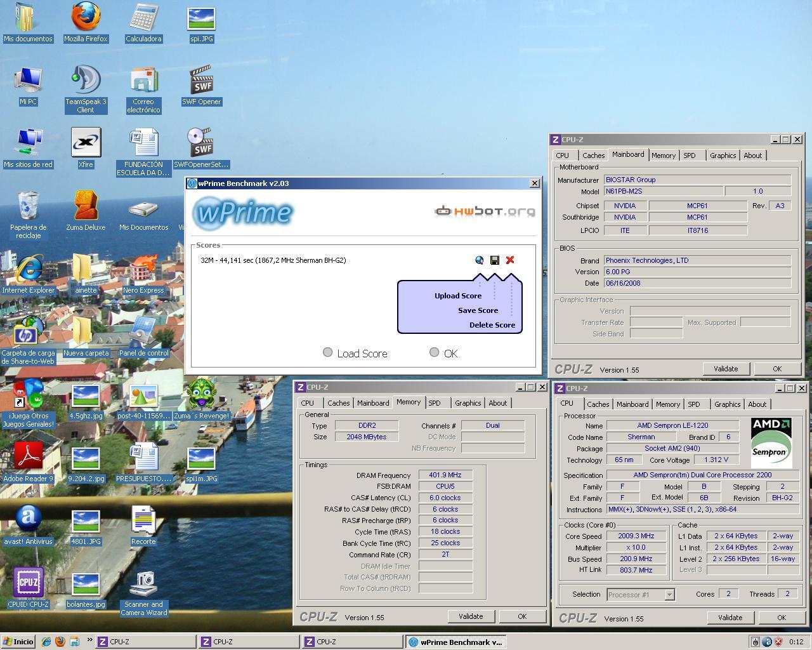Click the BIOSTAR Group manufacturer field
The image size is (812, 650).
(697, 180)
